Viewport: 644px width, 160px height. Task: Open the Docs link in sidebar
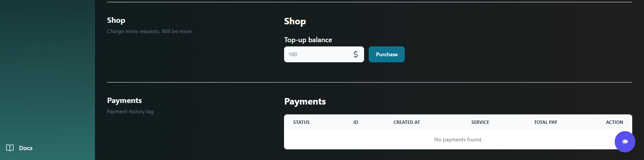pyautogui.click(x=25, y=148)
